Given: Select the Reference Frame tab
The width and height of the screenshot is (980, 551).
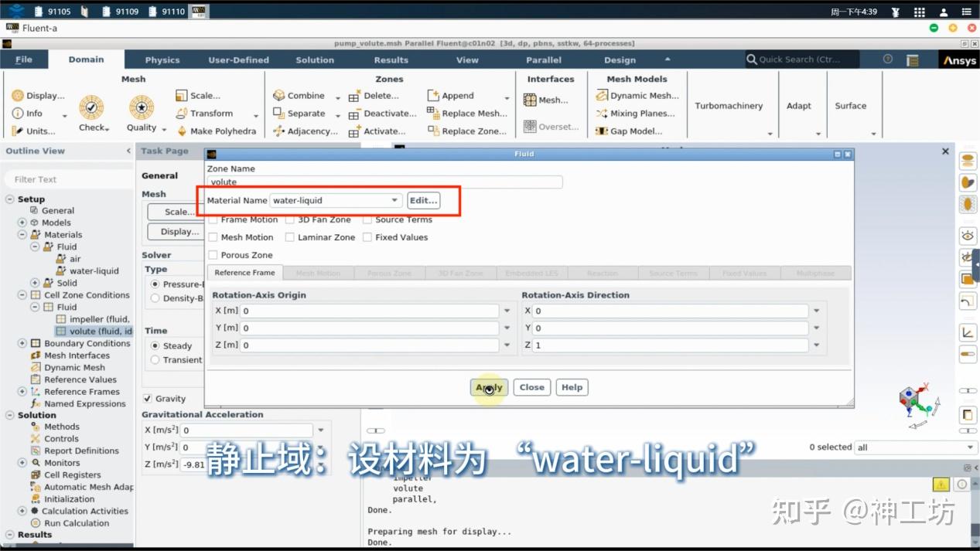Looking at the screenshot, I should [x=244, y=273].
